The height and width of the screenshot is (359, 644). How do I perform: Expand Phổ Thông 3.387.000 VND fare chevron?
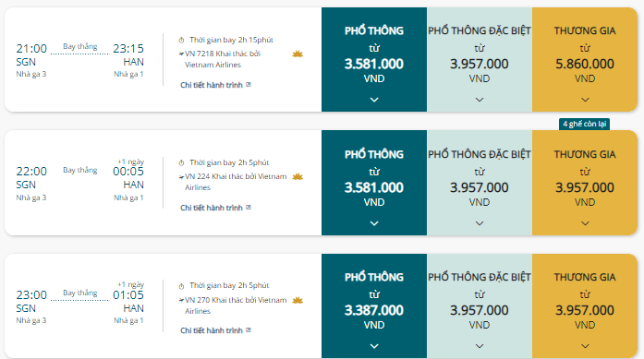coord(374,346)
